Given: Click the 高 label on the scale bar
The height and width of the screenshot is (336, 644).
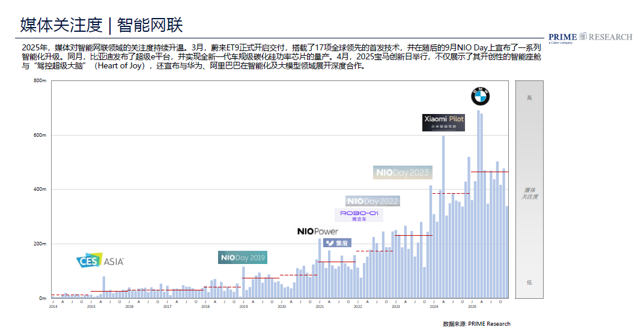Looking at the screenshot, I should tap(529, 98).
